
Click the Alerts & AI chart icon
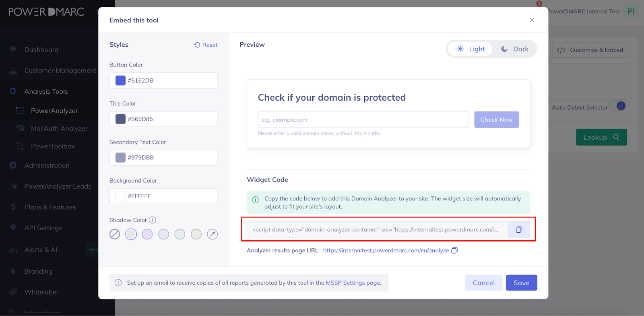point(13,250)
